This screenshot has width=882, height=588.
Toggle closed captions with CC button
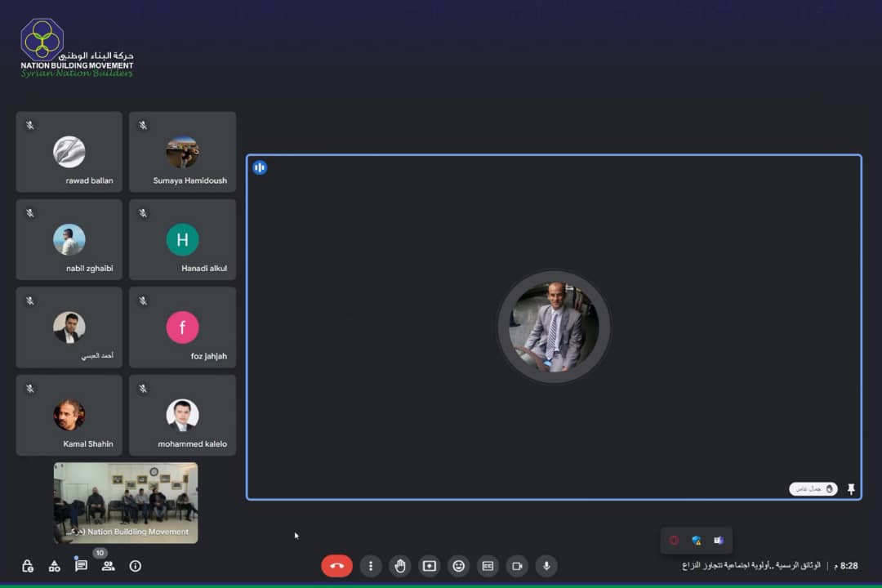coord(488,566)
